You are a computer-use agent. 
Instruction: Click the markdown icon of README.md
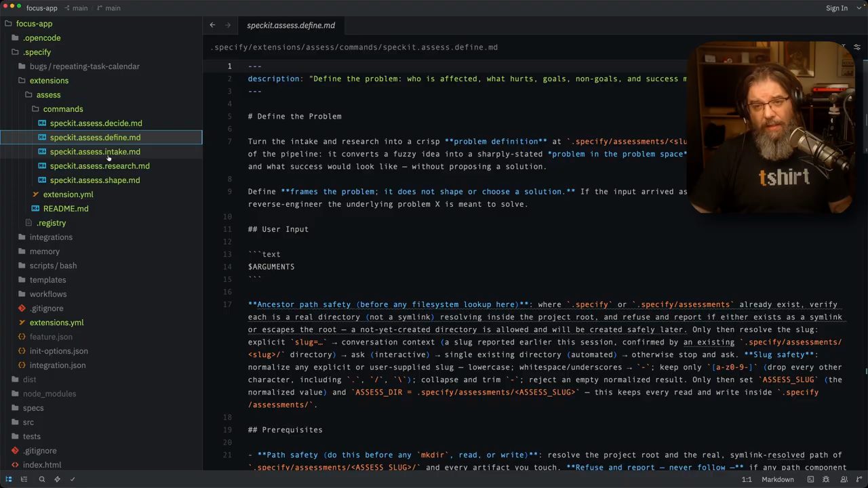36,209
